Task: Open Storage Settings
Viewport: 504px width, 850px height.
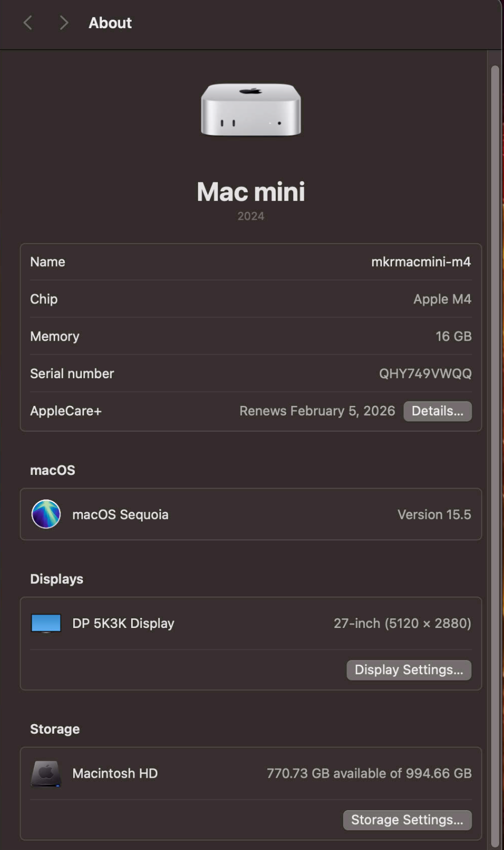Action: (407, 820)
